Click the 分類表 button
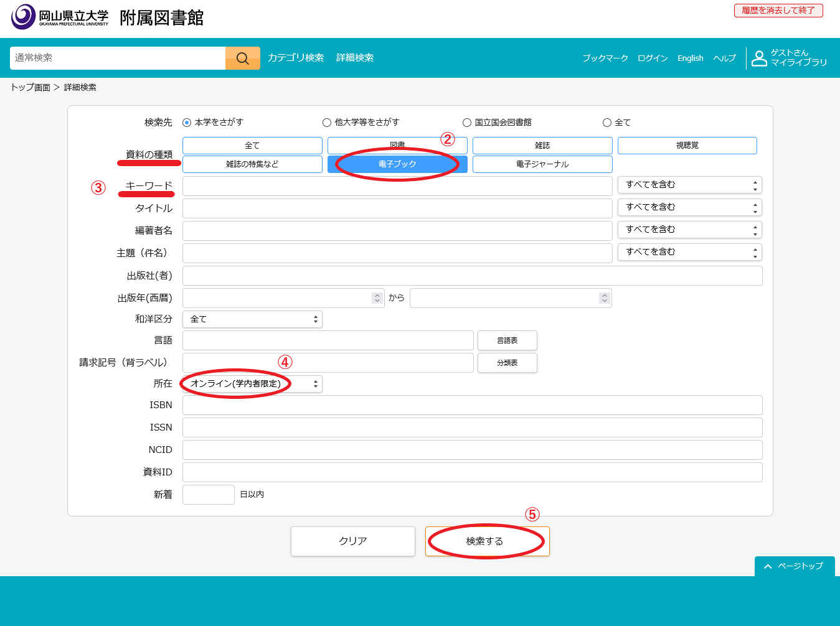 (x=507, y=363)
